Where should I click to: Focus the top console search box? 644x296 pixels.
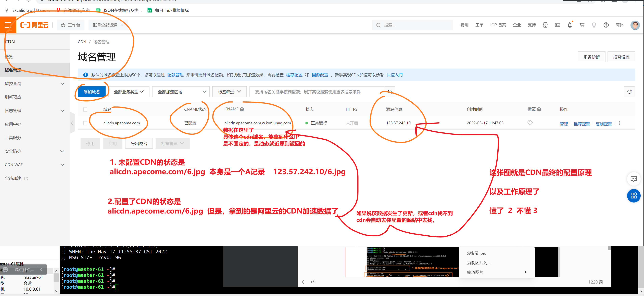coord(412,25)
